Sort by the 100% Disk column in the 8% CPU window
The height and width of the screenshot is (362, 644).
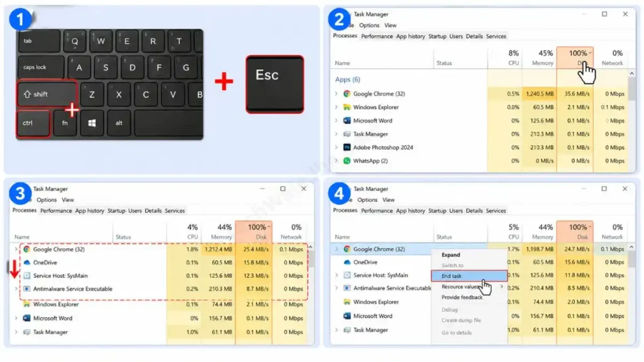click(x=575, y=57)
